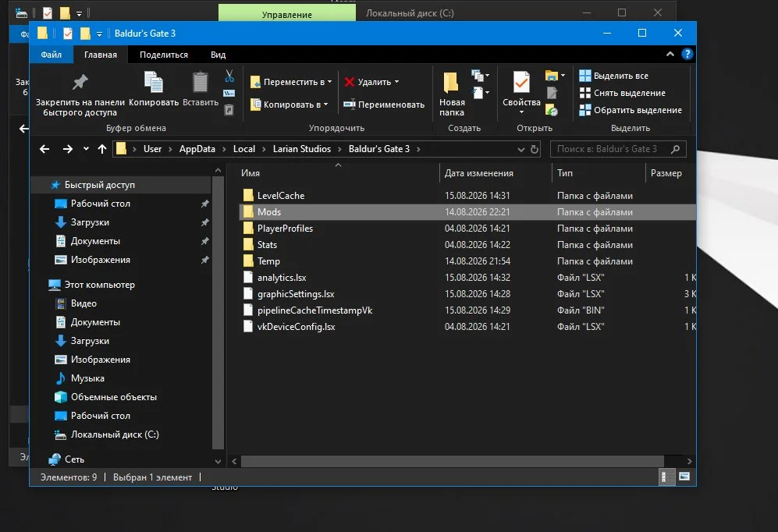
Task: Pin to Quick access ribbon icon
Action: click(x=80, y=83)
